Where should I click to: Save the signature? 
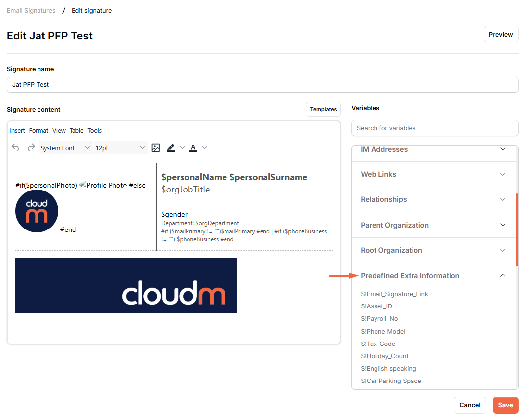[x=506, y=405]
